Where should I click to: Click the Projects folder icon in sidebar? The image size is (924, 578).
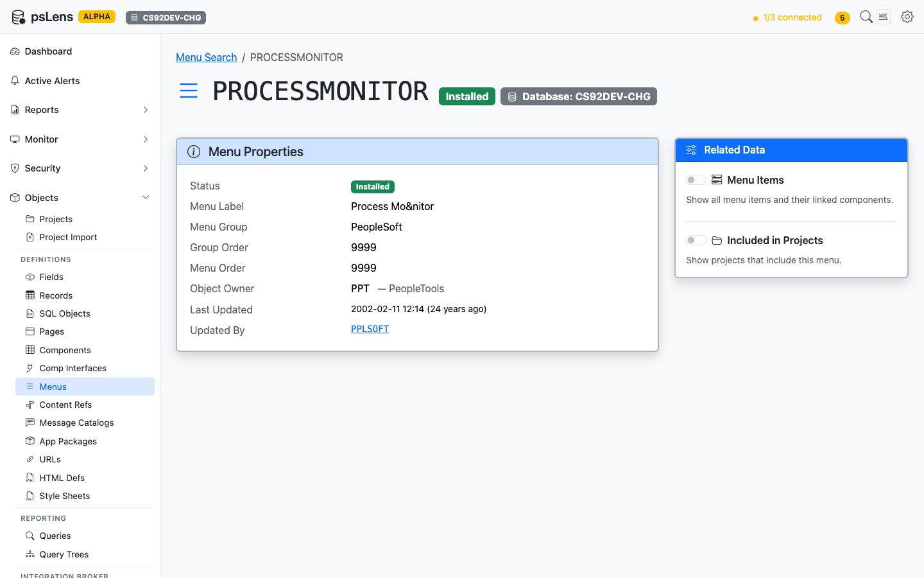pos(30,219)
